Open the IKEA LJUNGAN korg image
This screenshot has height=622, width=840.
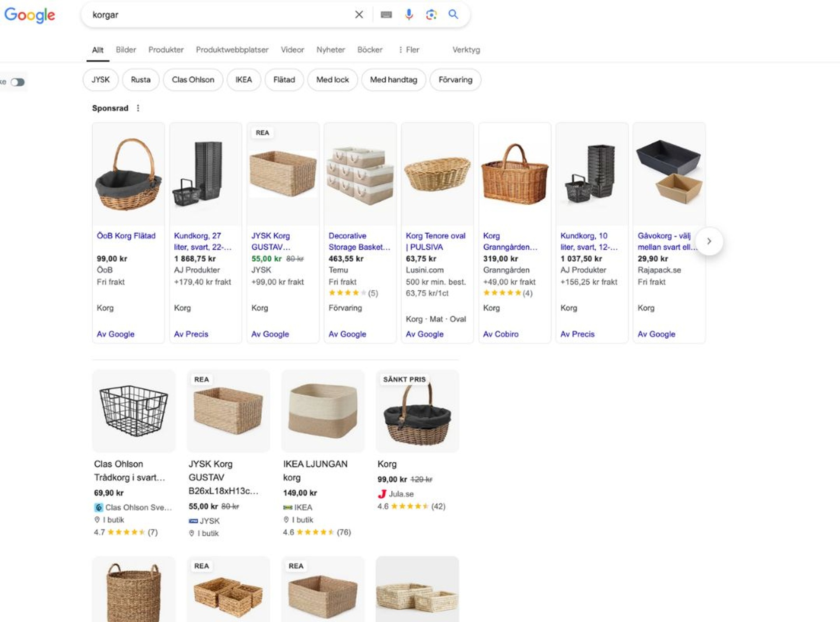(323, 411)
